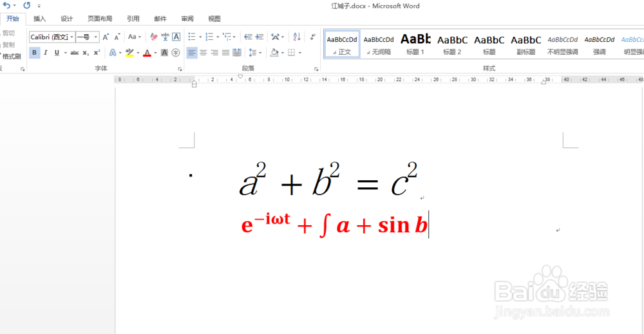
Task: Click the Decrease Indent icon
Action: [x=248, y=37]
